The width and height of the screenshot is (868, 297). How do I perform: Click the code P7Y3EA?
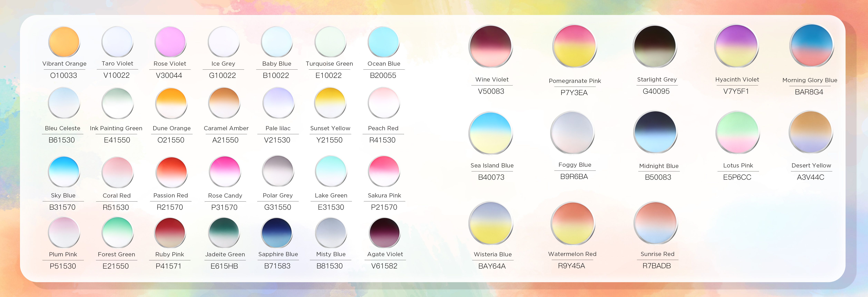tap(574, 93)
